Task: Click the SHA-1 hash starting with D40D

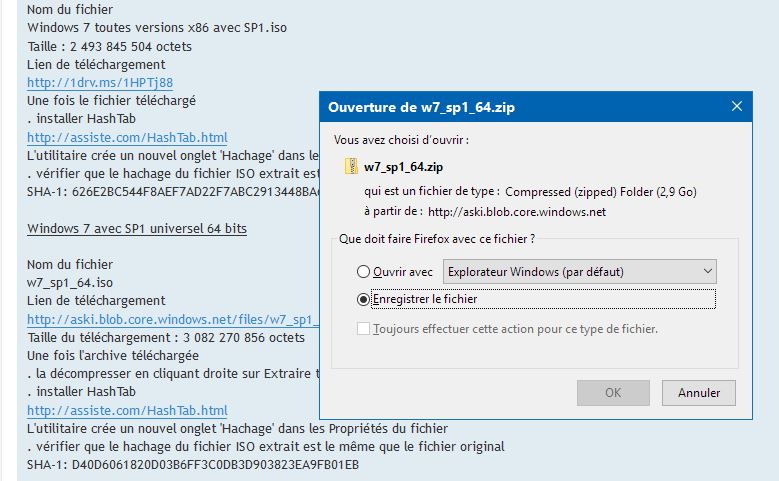Action: click(x=192, y=465)
